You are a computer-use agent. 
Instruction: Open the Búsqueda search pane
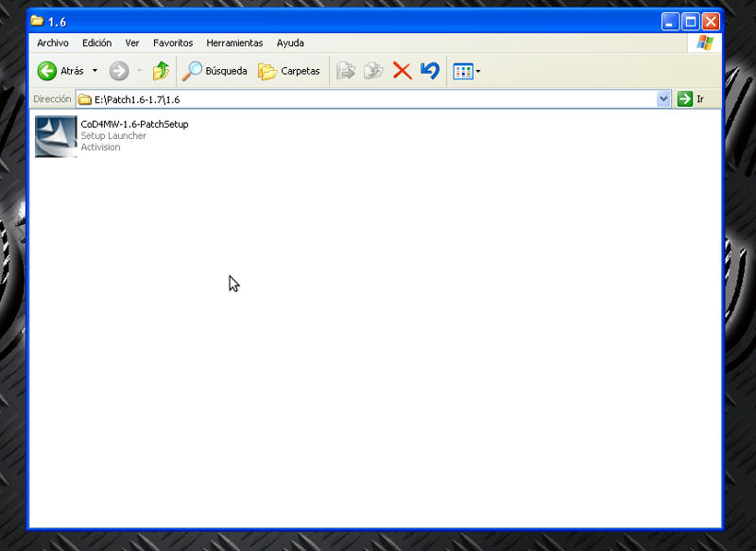click(215, 71)
